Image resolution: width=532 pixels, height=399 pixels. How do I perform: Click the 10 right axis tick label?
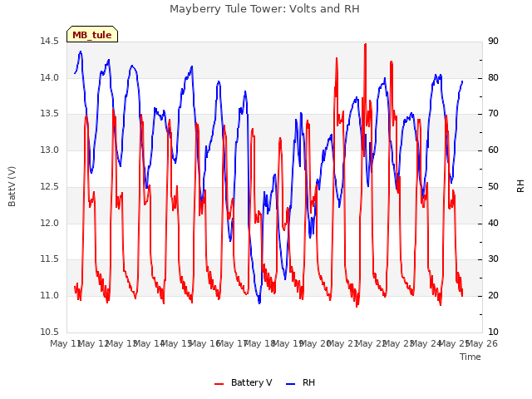click(493, 332)
